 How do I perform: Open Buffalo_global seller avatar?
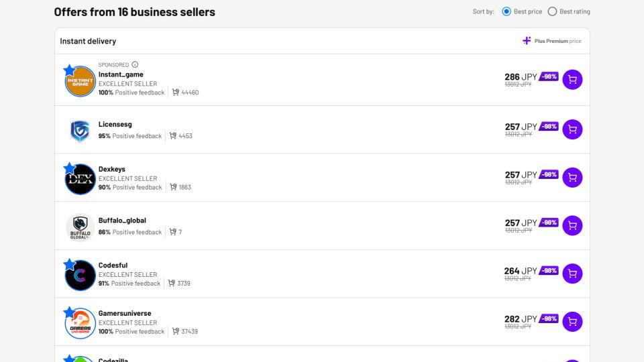80,227
